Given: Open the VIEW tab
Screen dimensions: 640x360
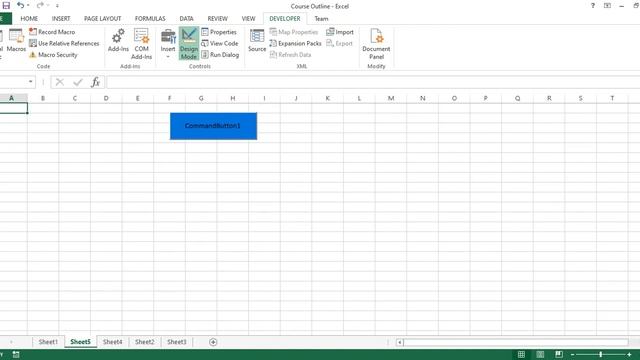Looking at the screenshot, I should point(248,19).
